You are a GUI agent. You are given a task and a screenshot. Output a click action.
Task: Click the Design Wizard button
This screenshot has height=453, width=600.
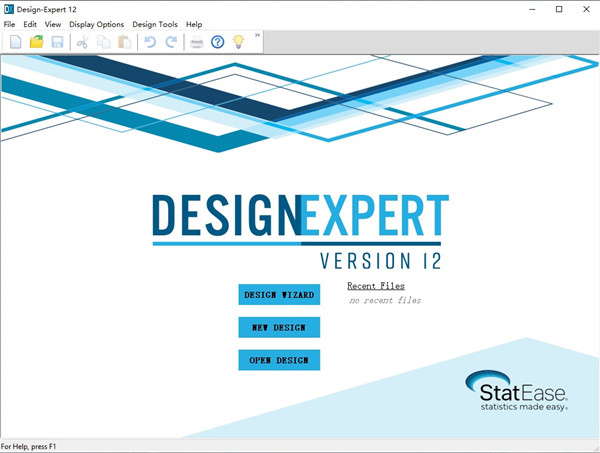(279, 295)
